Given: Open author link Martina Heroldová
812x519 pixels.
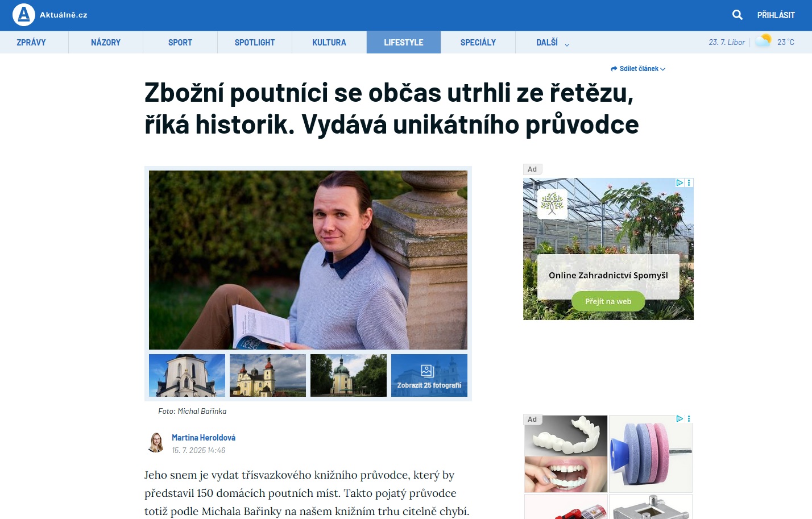Looking at the screenshot, I should 204,438.
